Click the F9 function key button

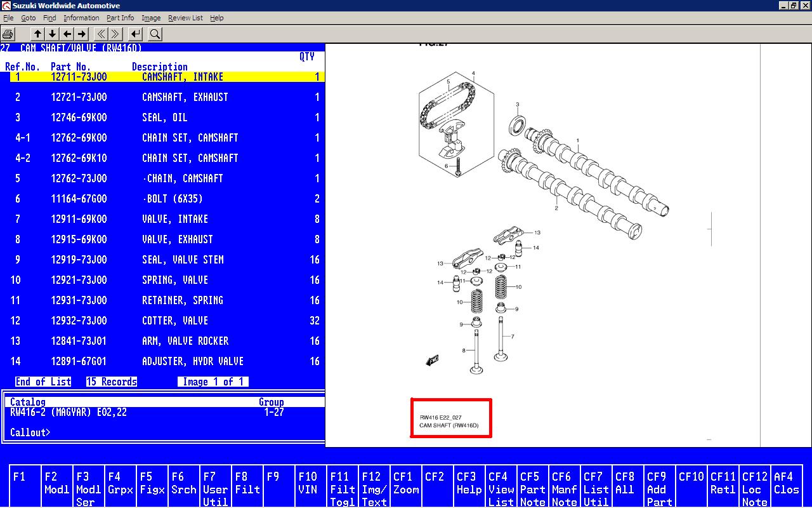pos(280,486)
